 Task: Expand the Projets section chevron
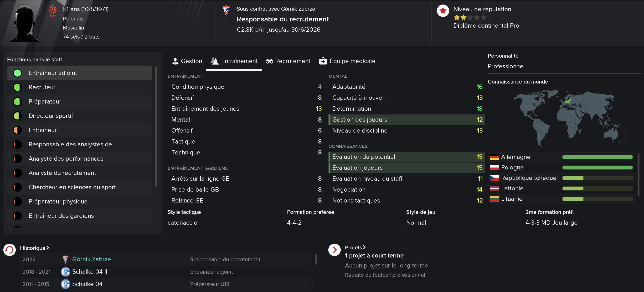tap(364, 247)
